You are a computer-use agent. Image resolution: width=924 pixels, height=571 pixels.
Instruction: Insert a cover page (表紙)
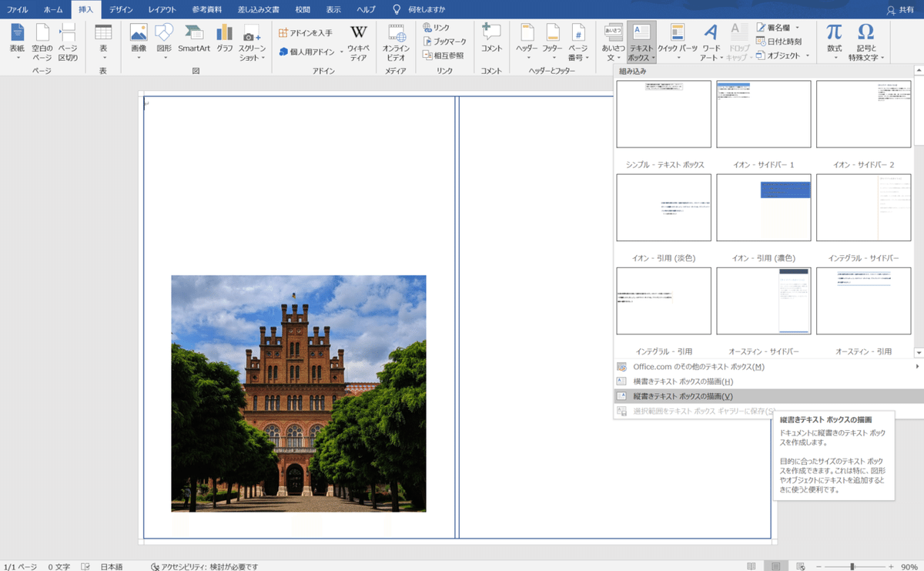[x=17, y=42]
